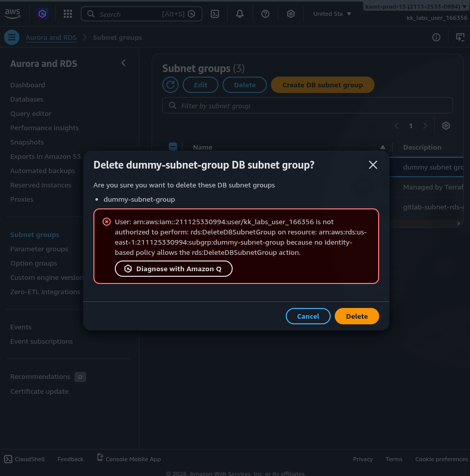This screenshot has height=476, width=470.
Task: Open Parameter groups in the sidebar
Action: [x=39, y=249]
